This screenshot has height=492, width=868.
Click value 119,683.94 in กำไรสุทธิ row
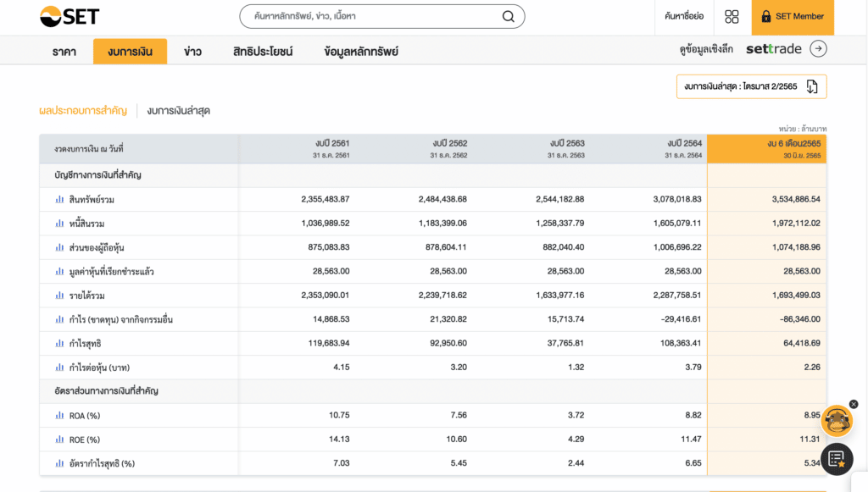point(329,343)
